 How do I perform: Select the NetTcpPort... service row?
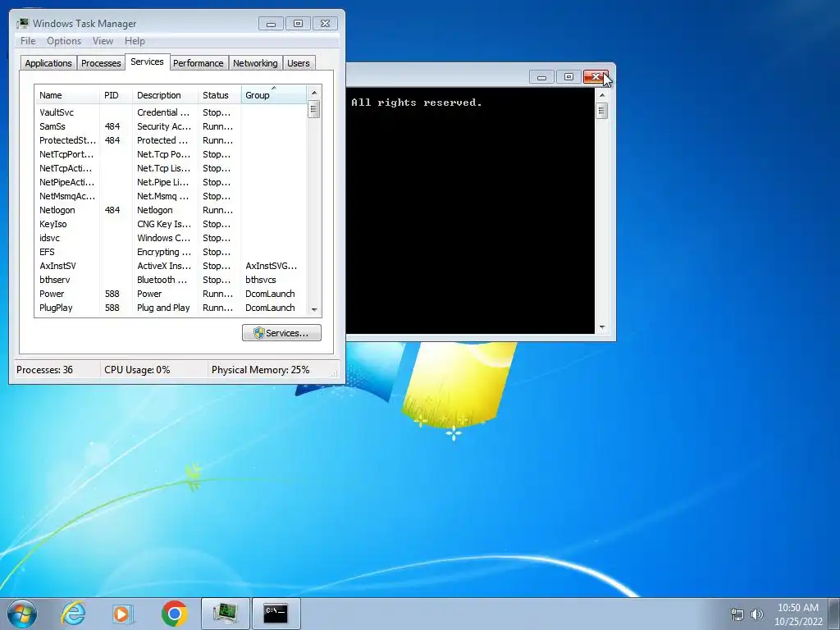tap(171, 154)
